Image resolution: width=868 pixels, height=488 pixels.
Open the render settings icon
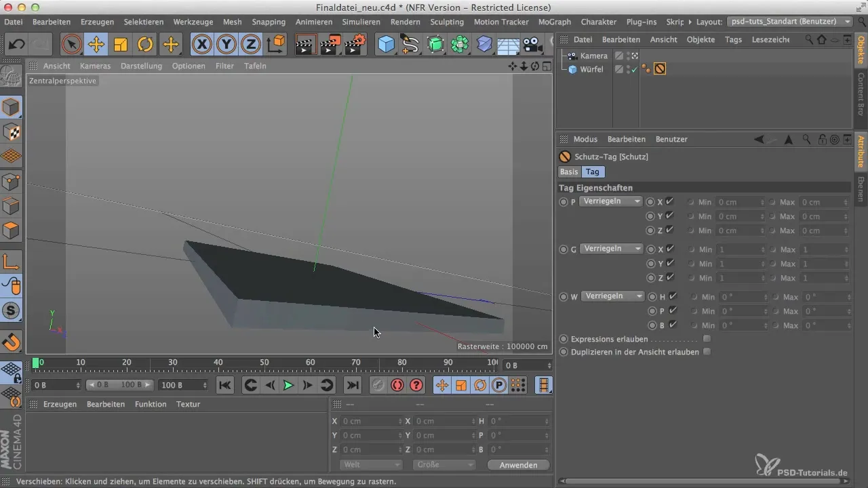pyautogui.click(x=355, y=45)
